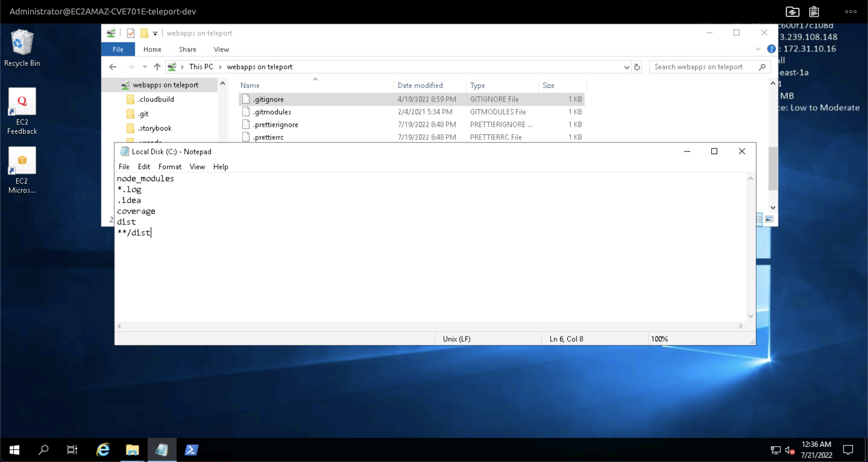The width and height of the screenshot is (868, 462).
Task: Launch PowerShell from the taskbar
Action: [191, 450]
